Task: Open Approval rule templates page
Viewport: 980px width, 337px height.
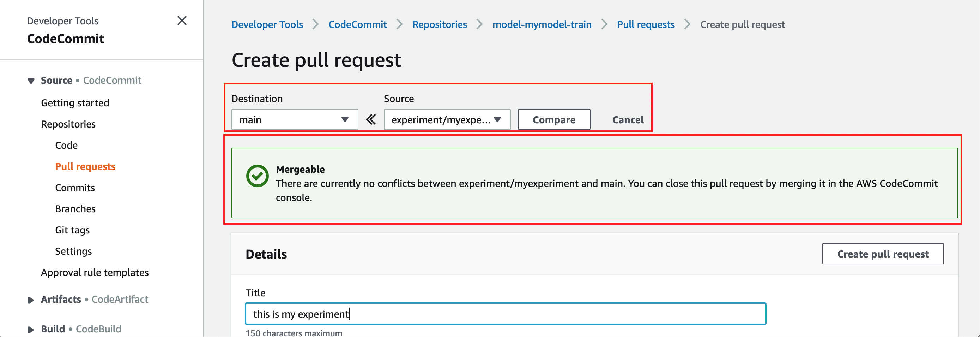Action: click(x=95, y=273)
